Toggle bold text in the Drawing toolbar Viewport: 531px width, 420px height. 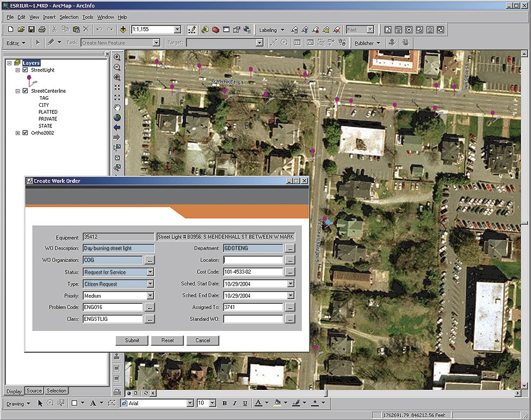225,403
